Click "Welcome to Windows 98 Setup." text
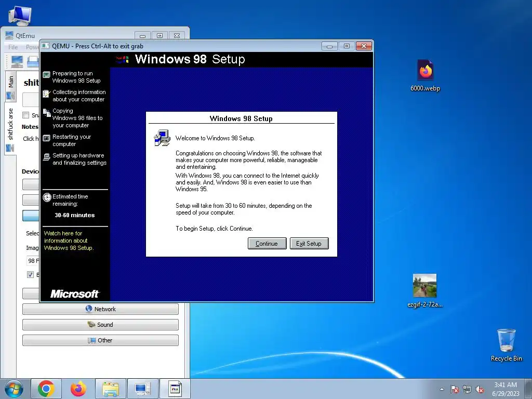Image resolution: width=532 pixels, height=399 pixels. [215, 138]
